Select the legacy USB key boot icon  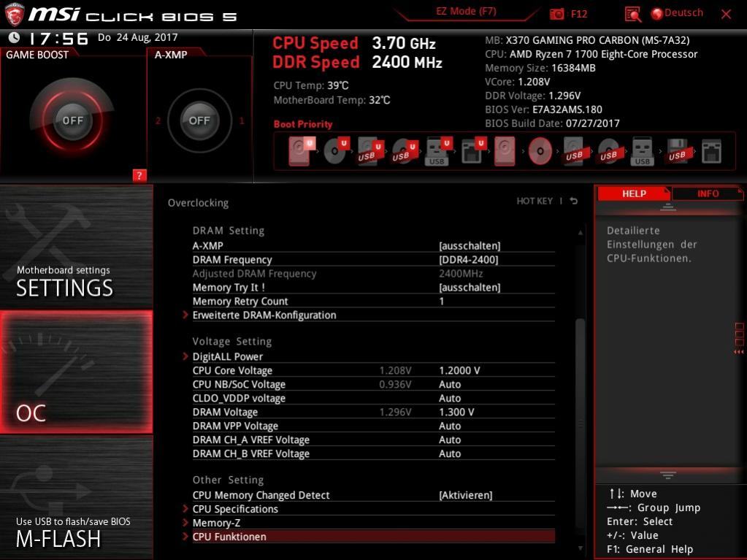642,151
